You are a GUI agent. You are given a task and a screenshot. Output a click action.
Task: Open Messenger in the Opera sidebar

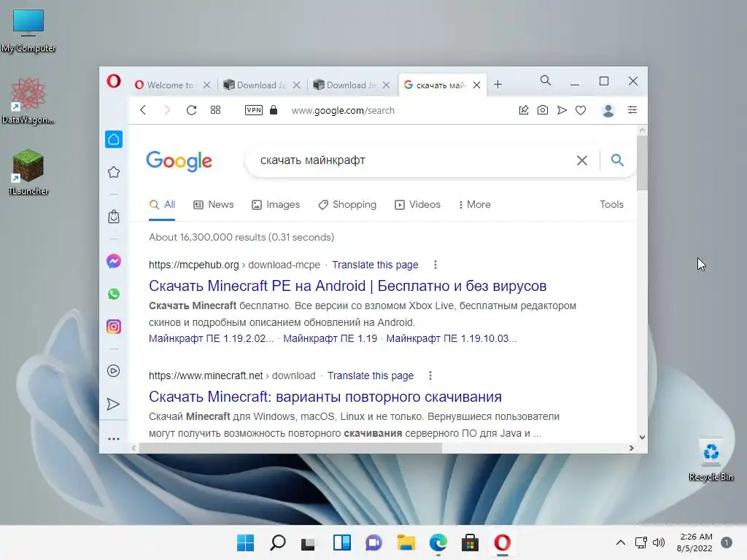click(x=113, y=261)
